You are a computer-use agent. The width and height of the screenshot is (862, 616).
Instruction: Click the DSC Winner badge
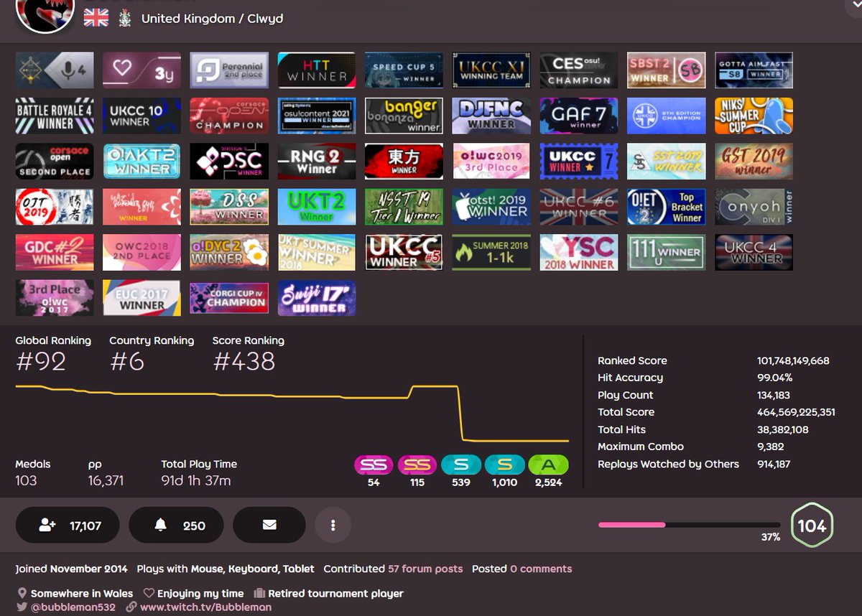(229, 162)
